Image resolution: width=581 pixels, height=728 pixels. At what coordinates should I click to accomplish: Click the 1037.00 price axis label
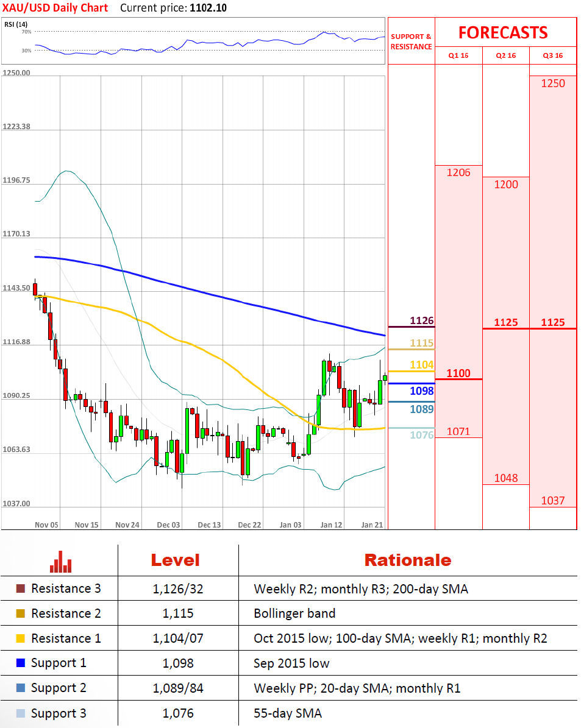16,504
